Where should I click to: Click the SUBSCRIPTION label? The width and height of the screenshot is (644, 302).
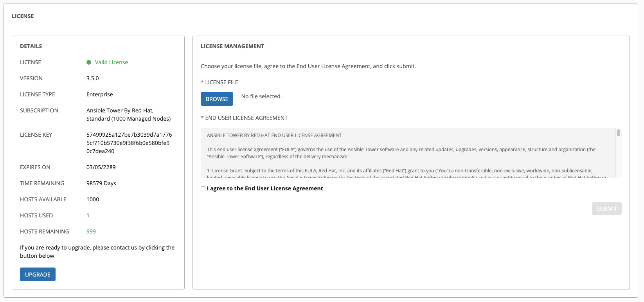[x=39, y=110]
